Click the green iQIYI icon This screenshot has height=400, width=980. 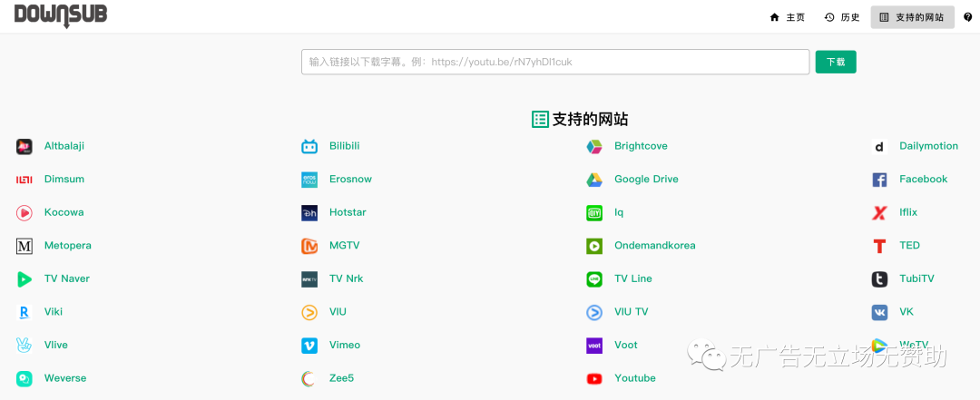[594, 212]
